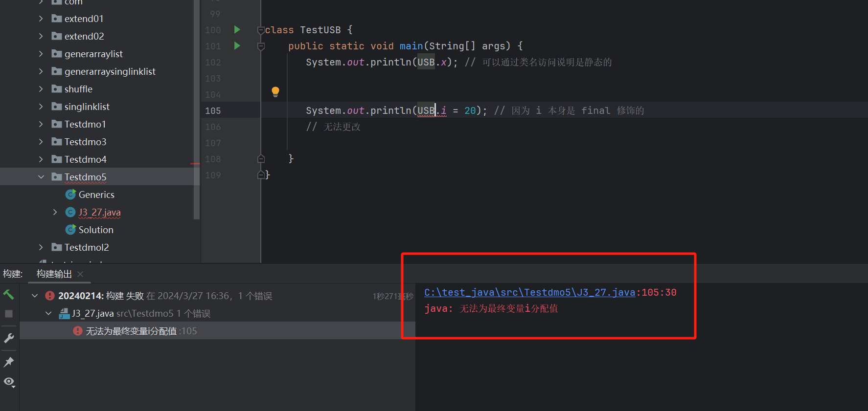The height and width of the screenshot is (411, 868).
Task: Open the eye view options icon
Action: click(x=9, y=382)
